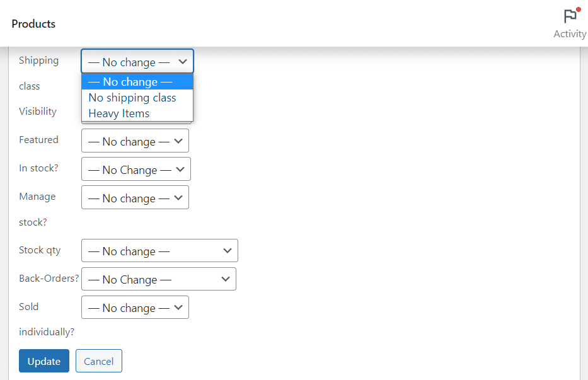Screen dimensions: 588x380
Task: Collapse the open Shipping class dropdown
Action: click(x=137, y=61)
